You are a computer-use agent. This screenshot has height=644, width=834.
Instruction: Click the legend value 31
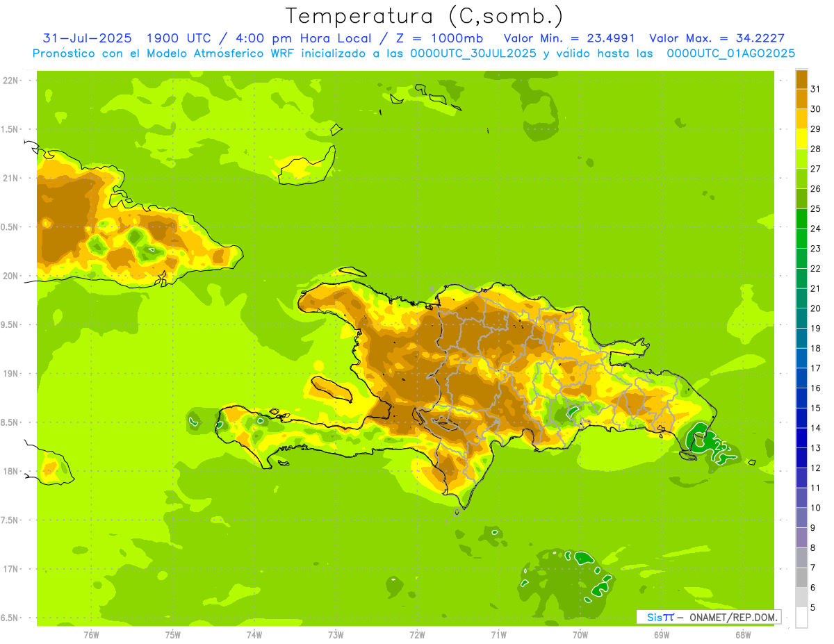coord(815,89)
